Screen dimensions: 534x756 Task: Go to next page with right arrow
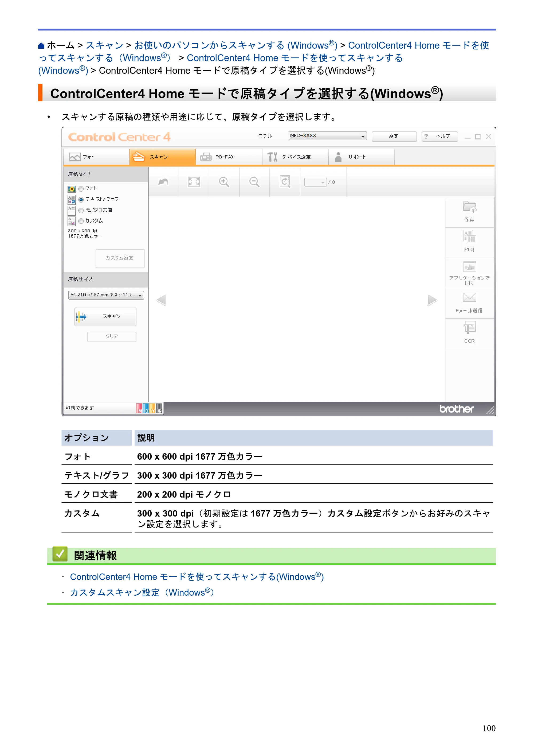coord(432,300)
